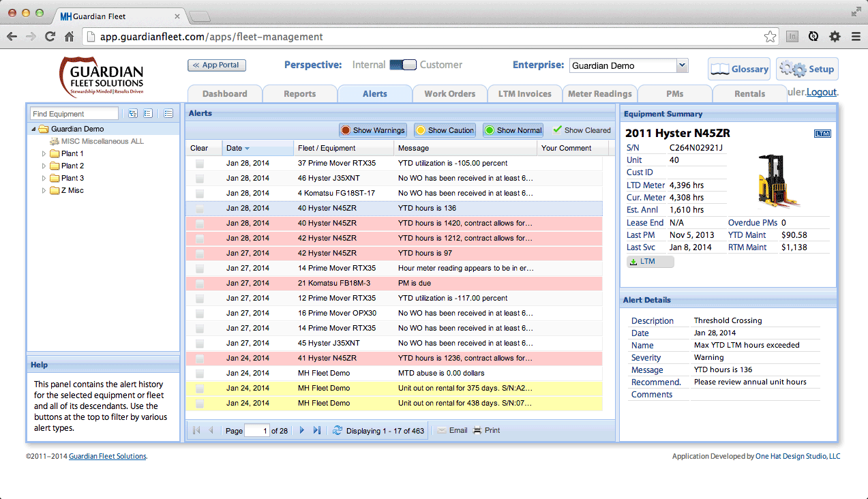The height and width of the screenshot is (499, 868).
Task: Check Clear box for 16 Prime Mover OPX30
Action: [200, 313]
